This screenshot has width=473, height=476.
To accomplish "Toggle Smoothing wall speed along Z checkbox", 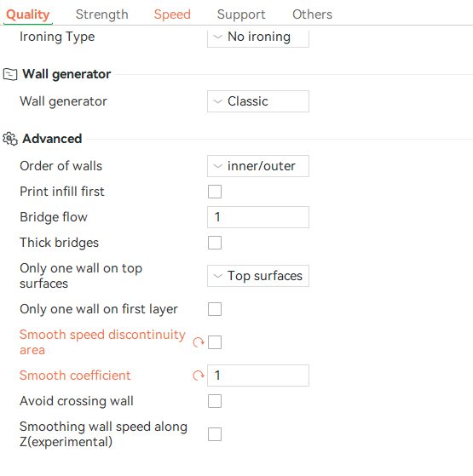I will (x=215, y=434).
